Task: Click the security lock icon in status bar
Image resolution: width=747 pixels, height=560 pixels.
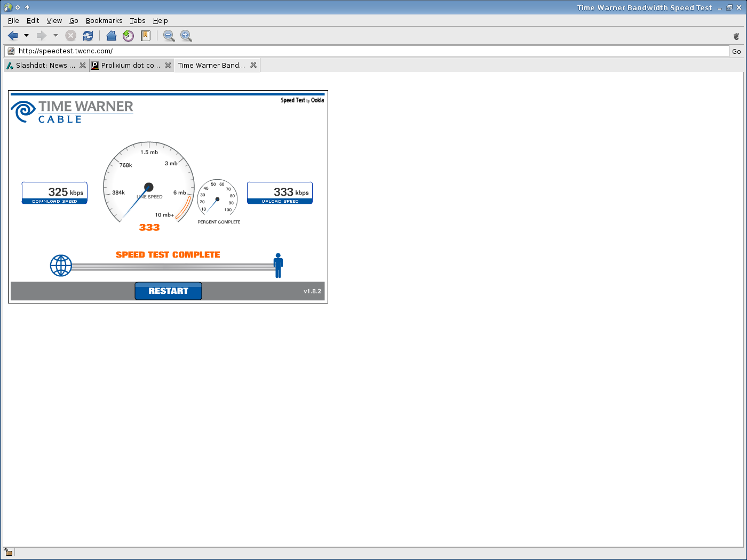Action: (8, 552)
